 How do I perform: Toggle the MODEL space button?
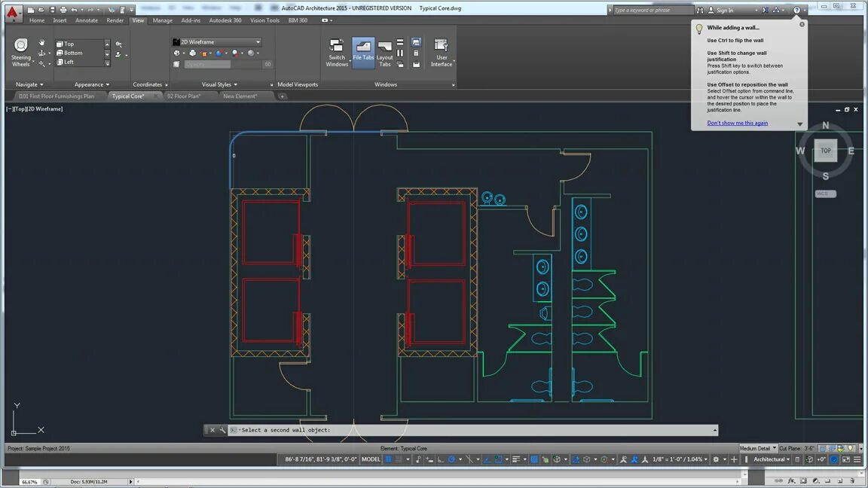point(371,459)
